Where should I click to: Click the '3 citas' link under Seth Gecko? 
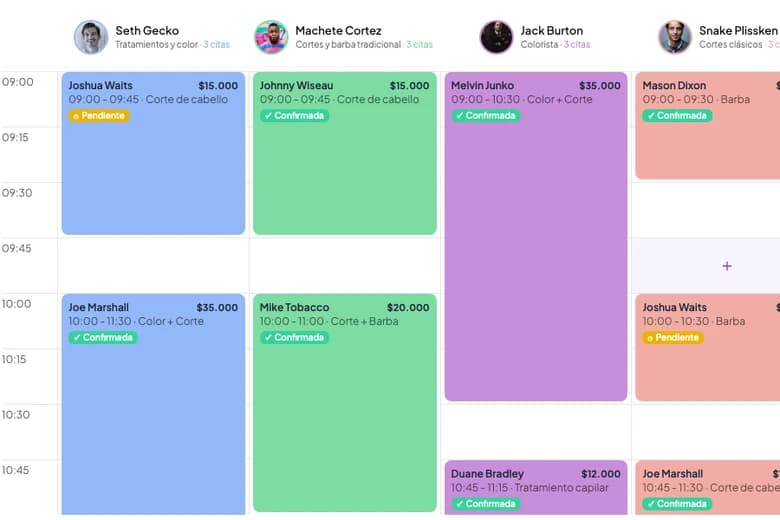pyautogui.click(x=216, y=45)
